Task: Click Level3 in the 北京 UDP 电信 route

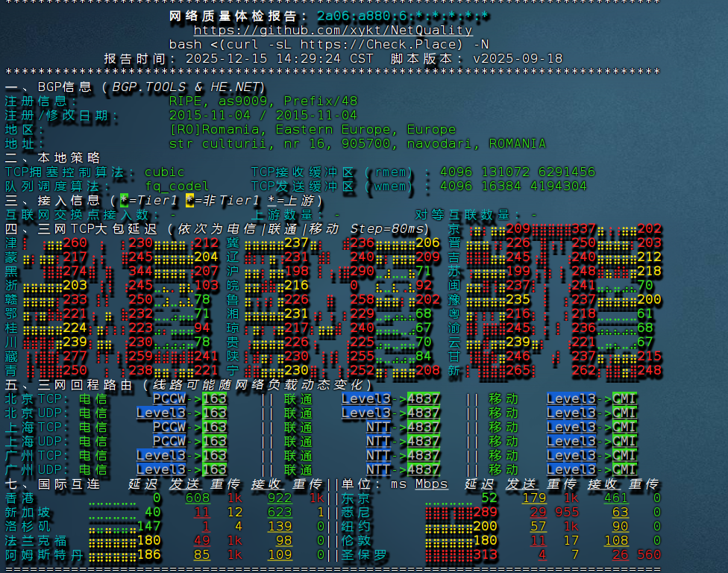Action: [x=160, y=413]
